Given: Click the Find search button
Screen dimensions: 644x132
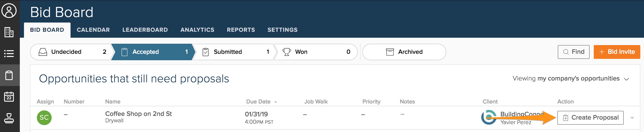Looking at the screenshot, I should coord(573,52).
